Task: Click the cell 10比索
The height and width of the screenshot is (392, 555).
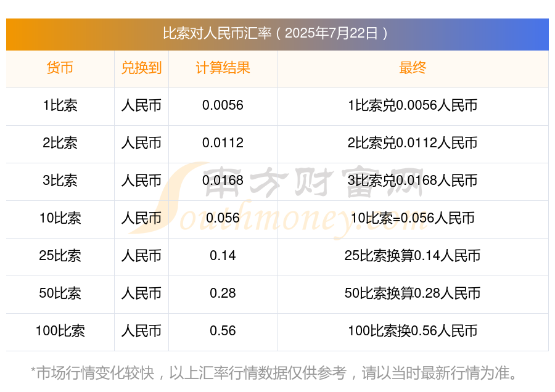Action: pos(60,218)
